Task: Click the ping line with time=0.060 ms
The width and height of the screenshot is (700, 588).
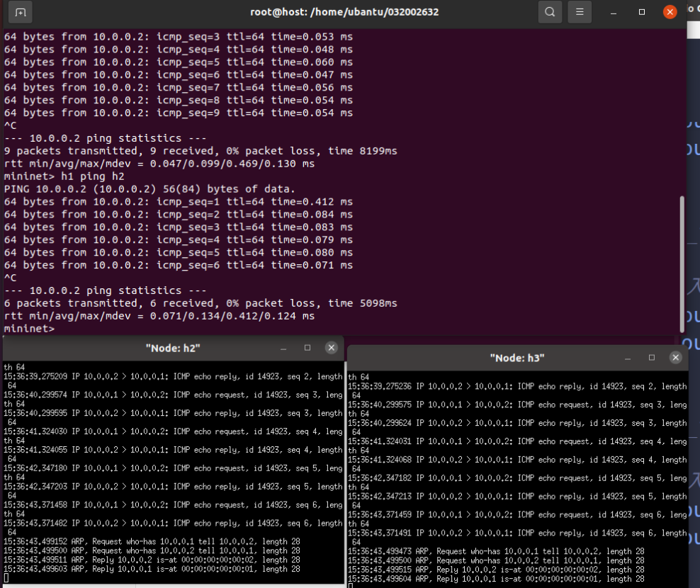Action: pos(179,62)
